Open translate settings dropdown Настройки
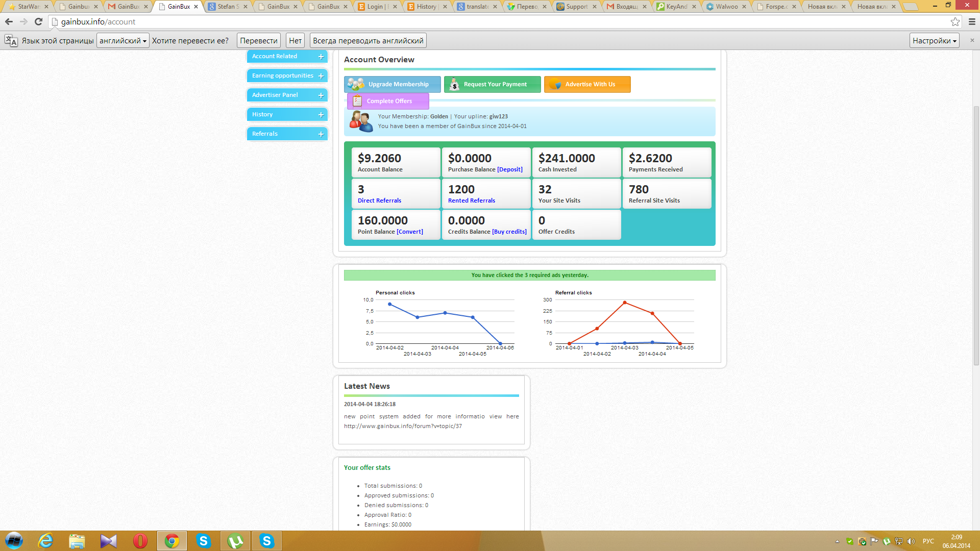 (x=934, y=41)
